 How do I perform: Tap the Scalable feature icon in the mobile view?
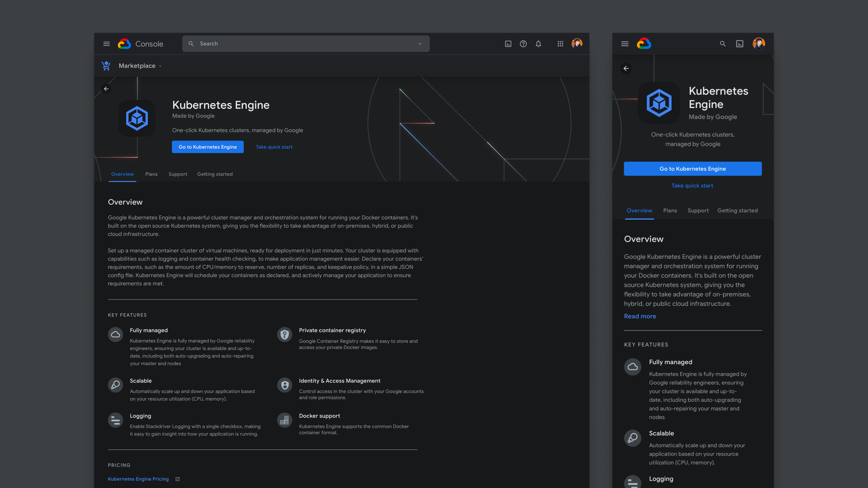632,438
